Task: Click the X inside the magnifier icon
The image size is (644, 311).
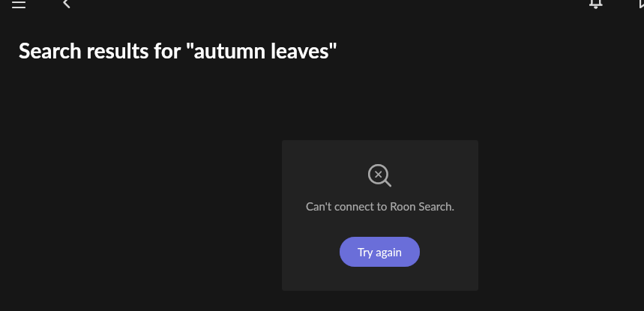Action: click(379, 175)
